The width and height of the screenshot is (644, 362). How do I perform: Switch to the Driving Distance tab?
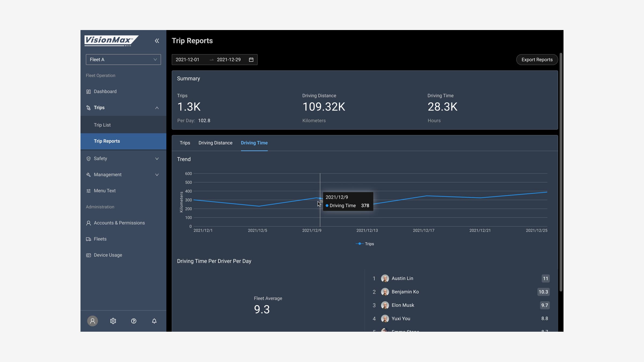(x=215, y=143)
